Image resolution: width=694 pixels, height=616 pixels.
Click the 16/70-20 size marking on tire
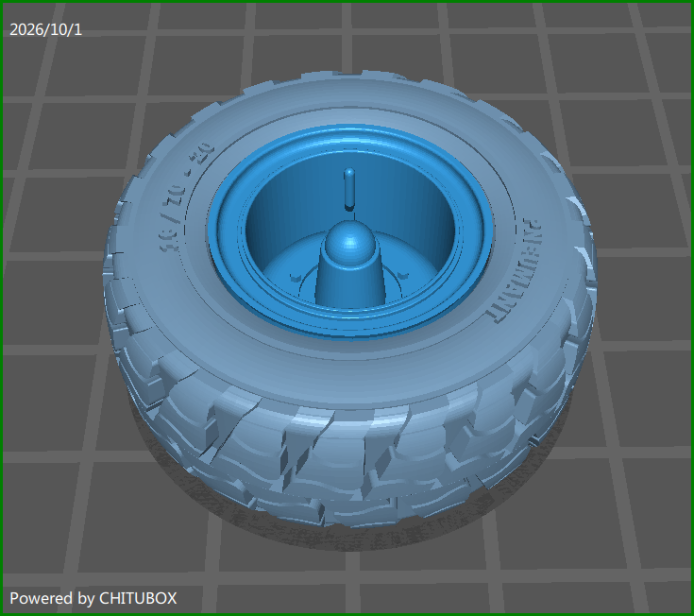coord(187,197)
